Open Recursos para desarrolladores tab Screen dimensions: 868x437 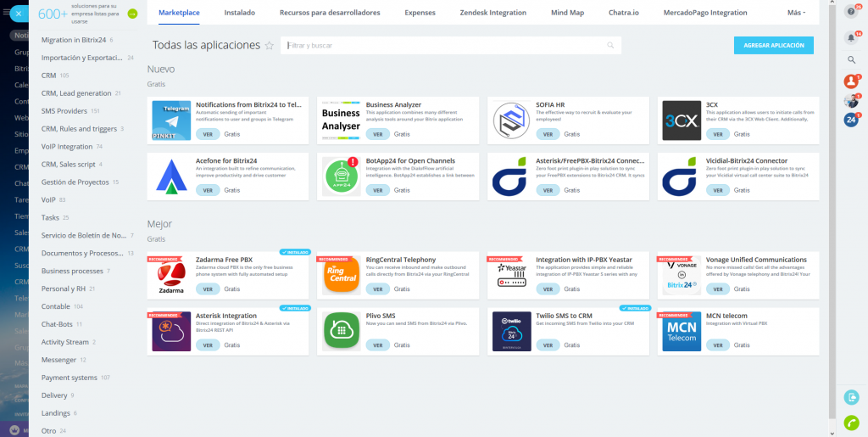[330, 12]
